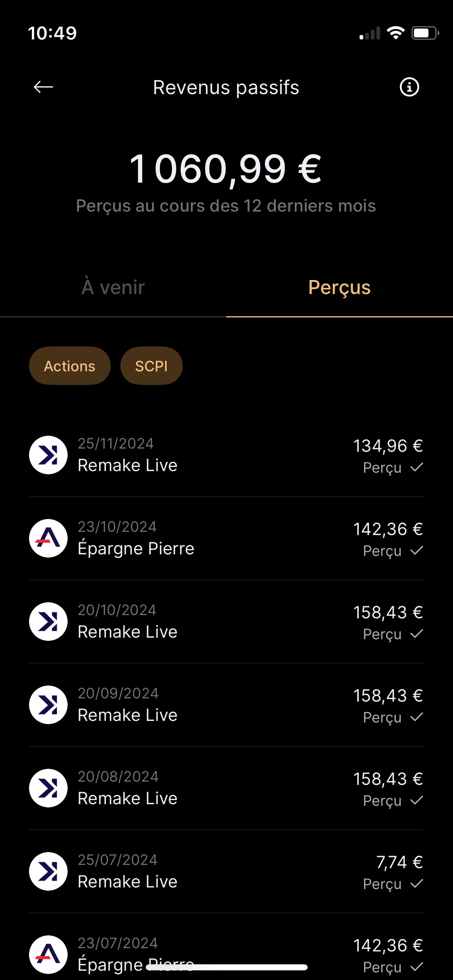Image resolution: width=453 pixels, height=980 pixels.
Task: Tap the back arrow icon
Action: pos(43,87)
